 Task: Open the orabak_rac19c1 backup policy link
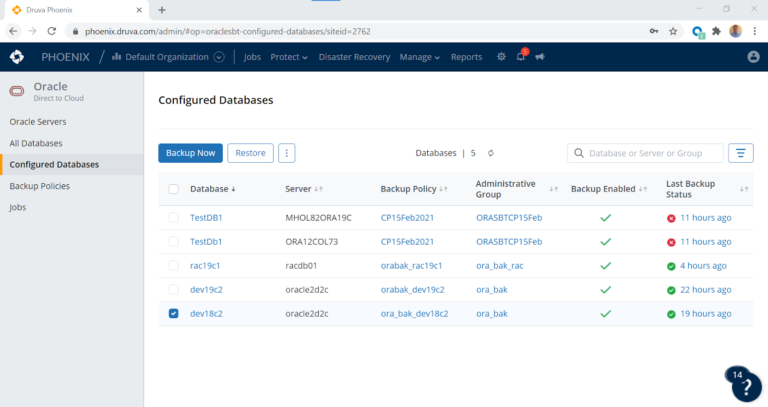coord(411,265)
